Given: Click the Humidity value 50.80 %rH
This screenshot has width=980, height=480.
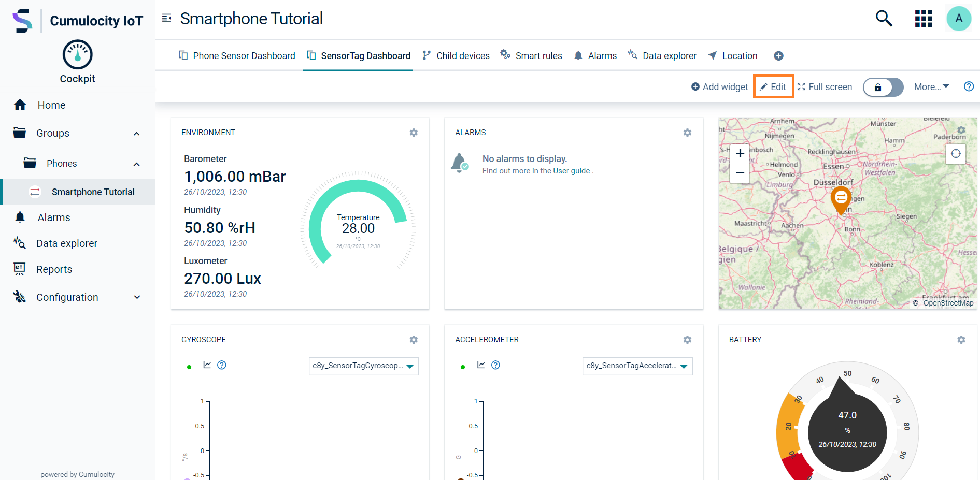Looking at the screenshot, I should (220, 228).
